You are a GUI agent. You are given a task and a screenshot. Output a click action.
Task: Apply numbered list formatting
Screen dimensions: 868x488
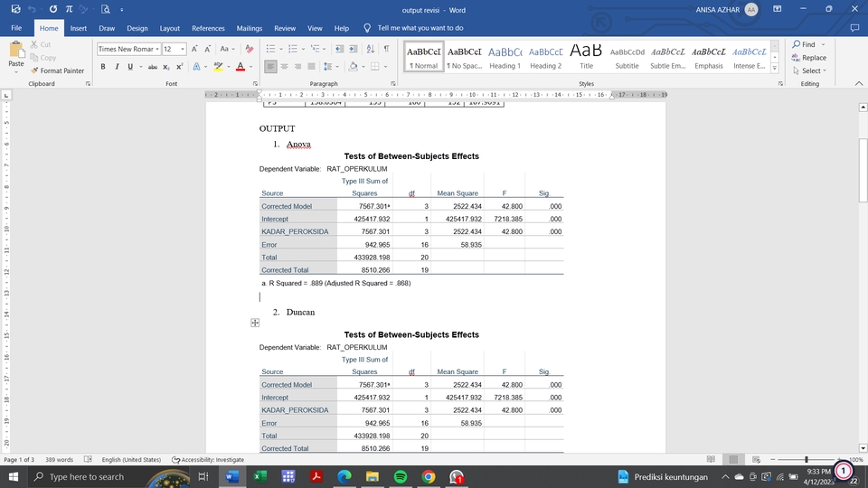(293, 49)
